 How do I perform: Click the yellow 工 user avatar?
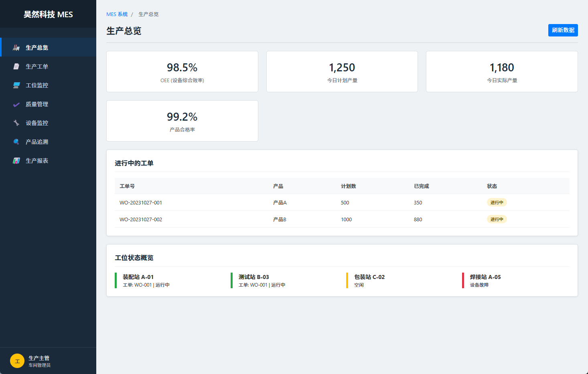tap(17, 361)
